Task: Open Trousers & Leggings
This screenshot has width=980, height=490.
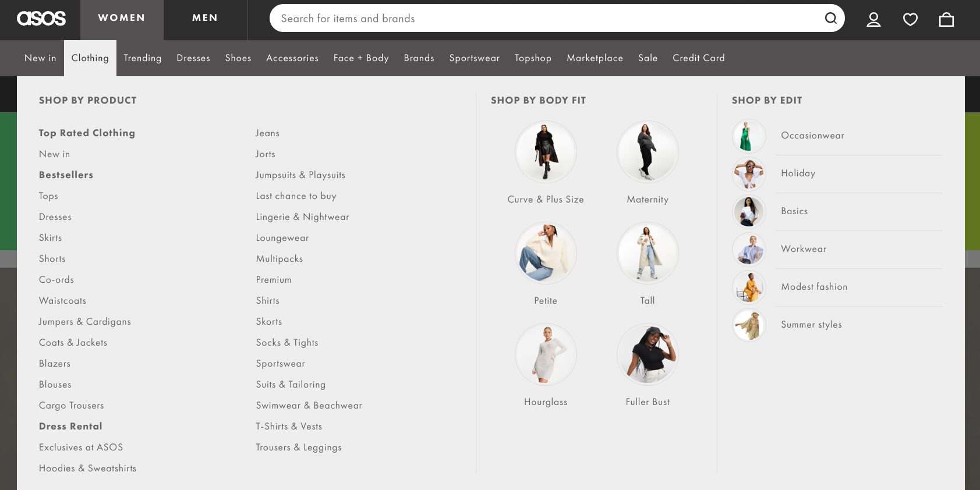Action: tap(299, 448)
